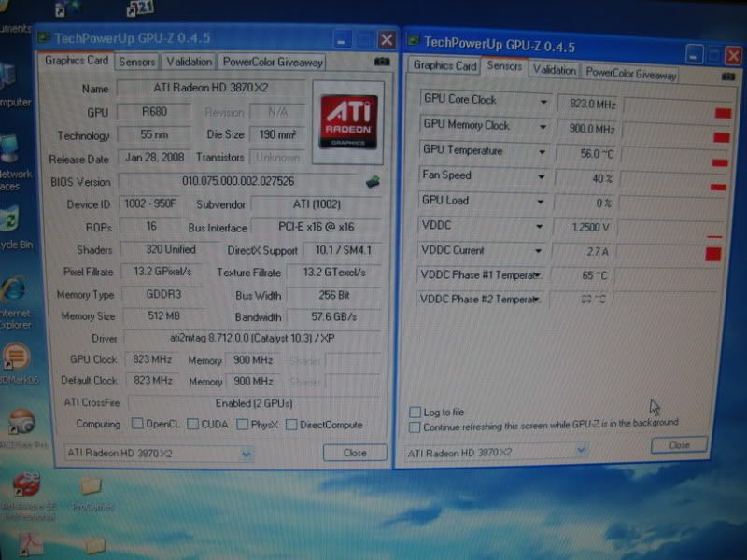Click the Enabled (2 GPUs) CrossFire field
This screenshot has width=747, height=560.
(x=254, y=403)
